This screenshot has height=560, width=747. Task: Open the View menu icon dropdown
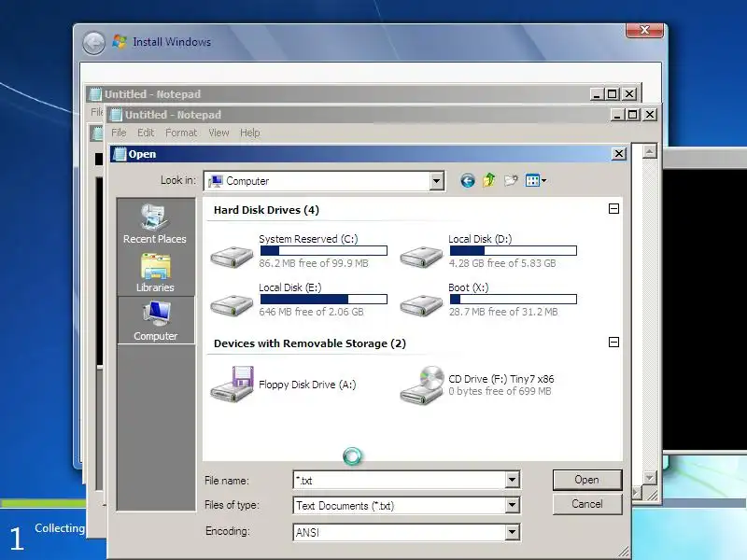pyautogui.click(x=535, y=180)
